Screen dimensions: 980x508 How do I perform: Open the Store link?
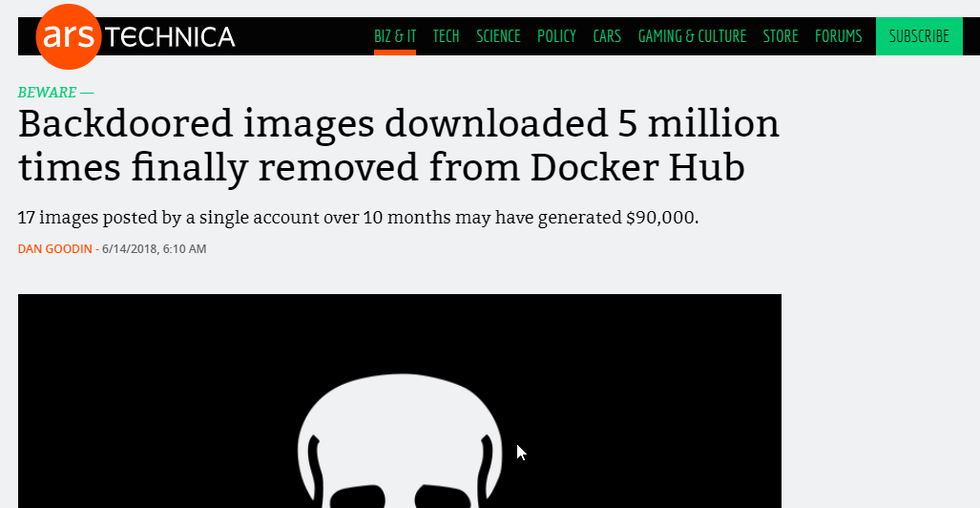click(x=781, y=36)
